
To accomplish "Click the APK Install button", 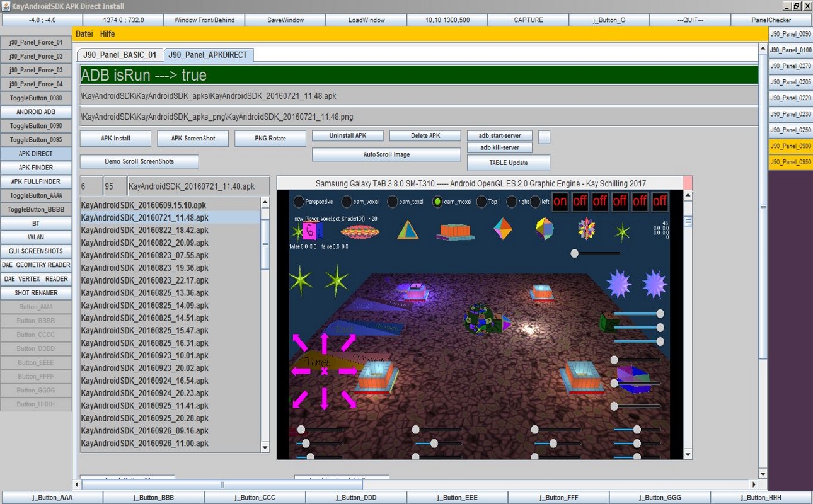I will 115,139.
